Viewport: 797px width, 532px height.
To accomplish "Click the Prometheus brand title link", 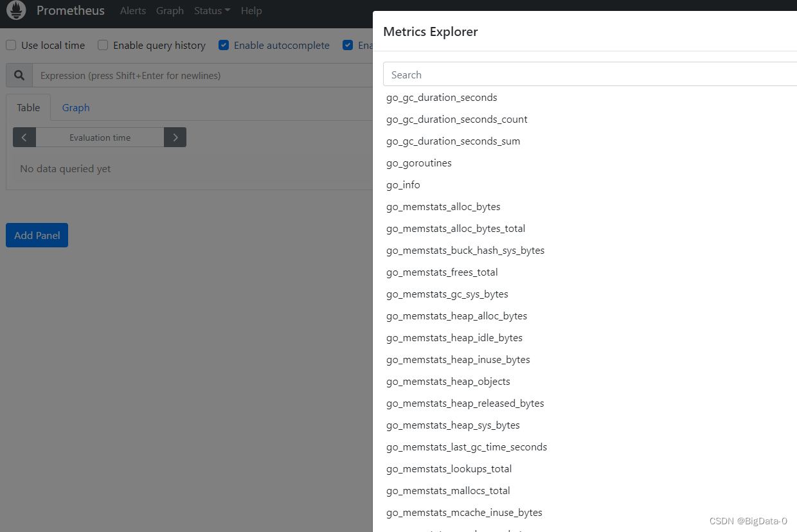I will pyautogui.click(x=71, y=11).
